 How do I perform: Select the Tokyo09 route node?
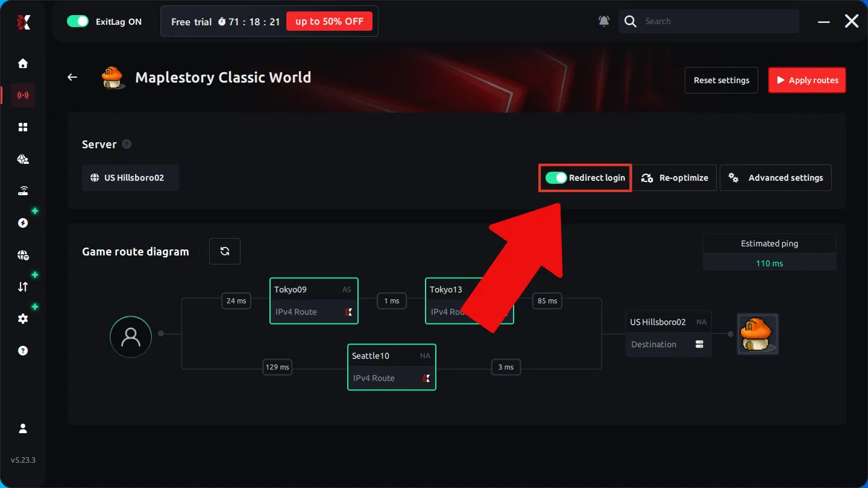point(314,301)
